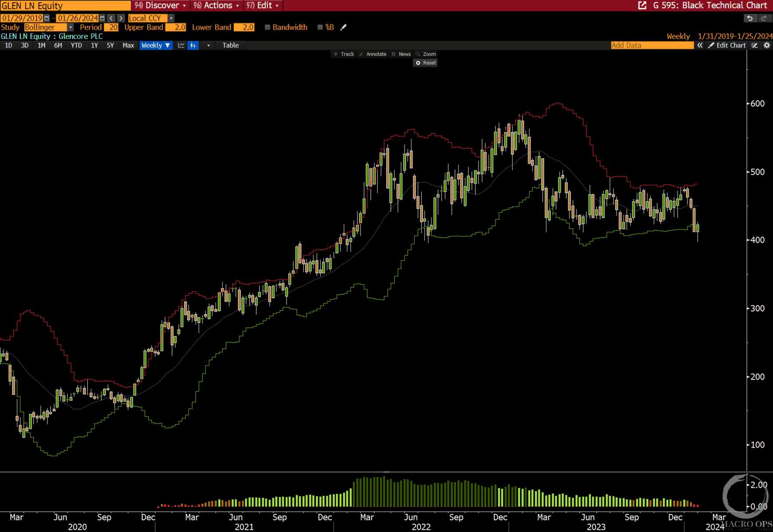Viewport: 773px width, 532px height.
Task: Open the chart annotation edit icon
Action: click(755, 45)
